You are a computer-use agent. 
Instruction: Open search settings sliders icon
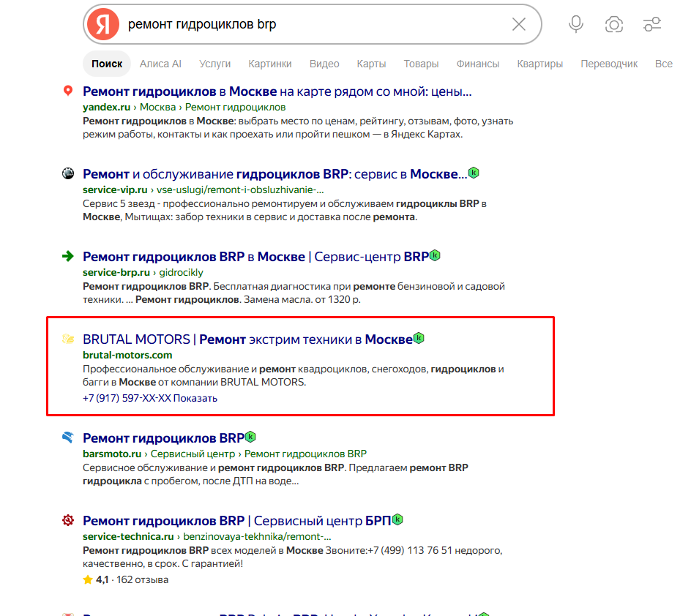tap(652, 24)
